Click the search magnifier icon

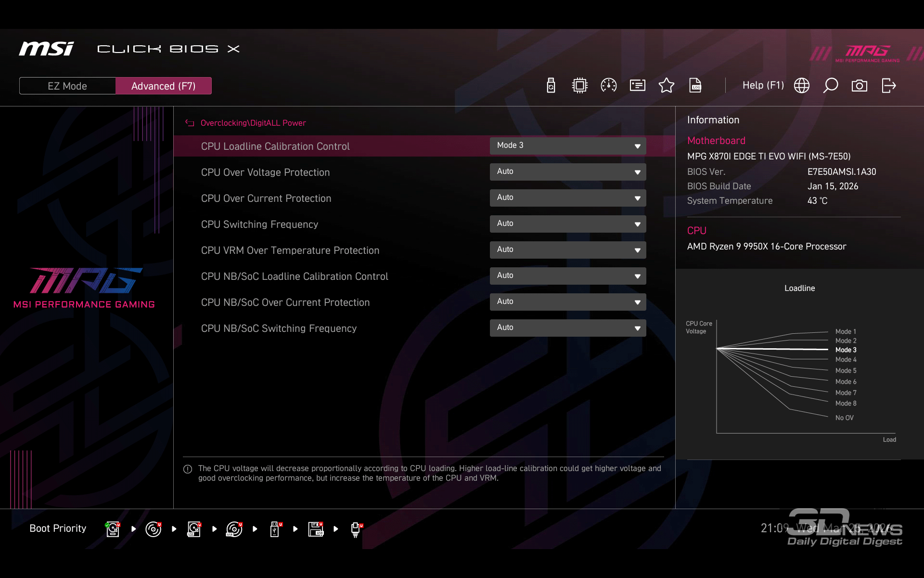click(831, 86)
